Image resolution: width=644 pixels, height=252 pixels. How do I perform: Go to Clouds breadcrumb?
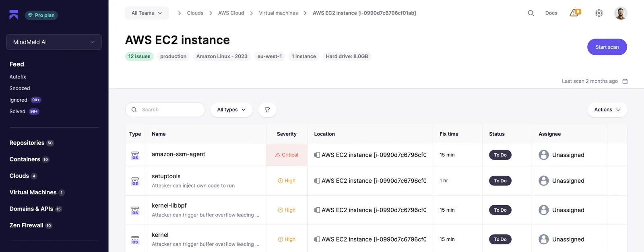195,13
